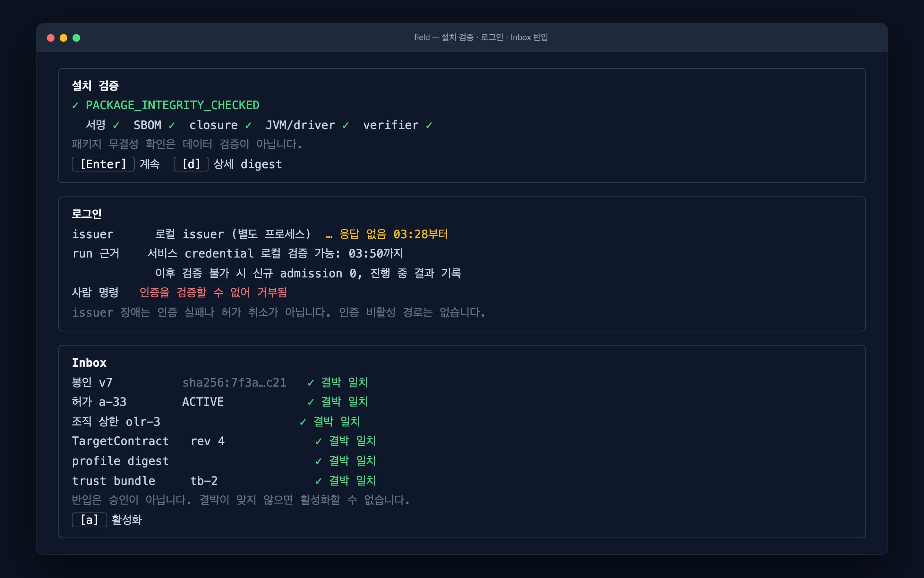The height and width of the screenshot is (578, 924).
Task: Click the [d] detailed digest button
Action: click(x=191, y=164)
